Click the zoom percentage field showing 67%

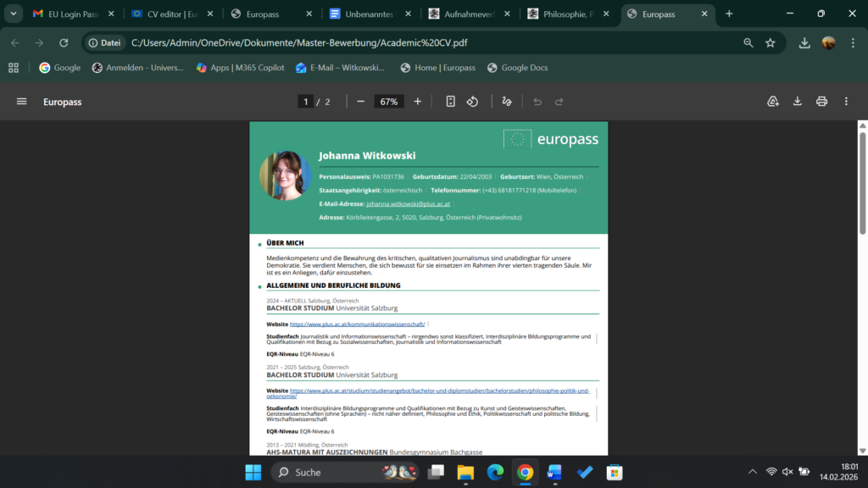tap(388, 102)
